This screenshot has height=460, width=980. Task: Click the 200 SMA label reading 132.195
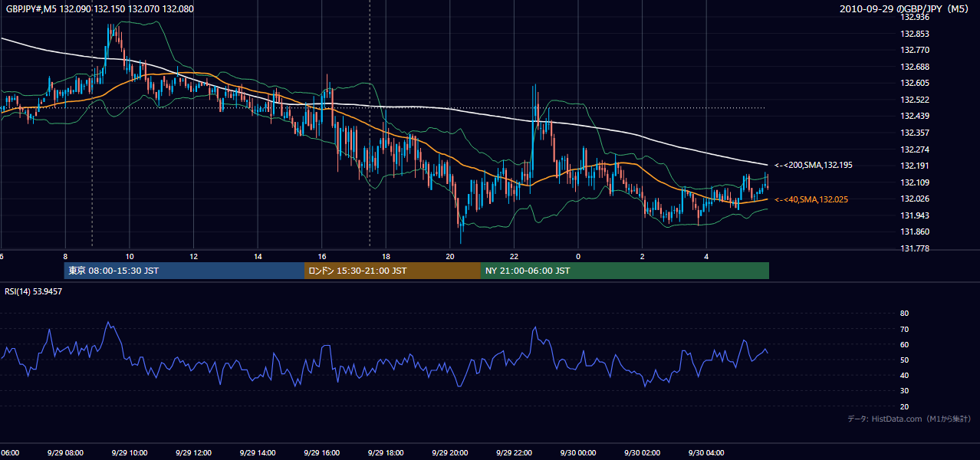tap(813, 165)
